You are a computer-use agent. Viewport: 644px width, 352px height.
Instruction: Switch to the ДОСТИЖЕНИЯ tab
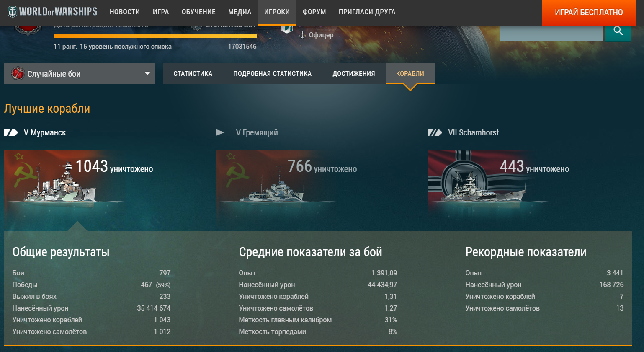[x=354, y=73]
